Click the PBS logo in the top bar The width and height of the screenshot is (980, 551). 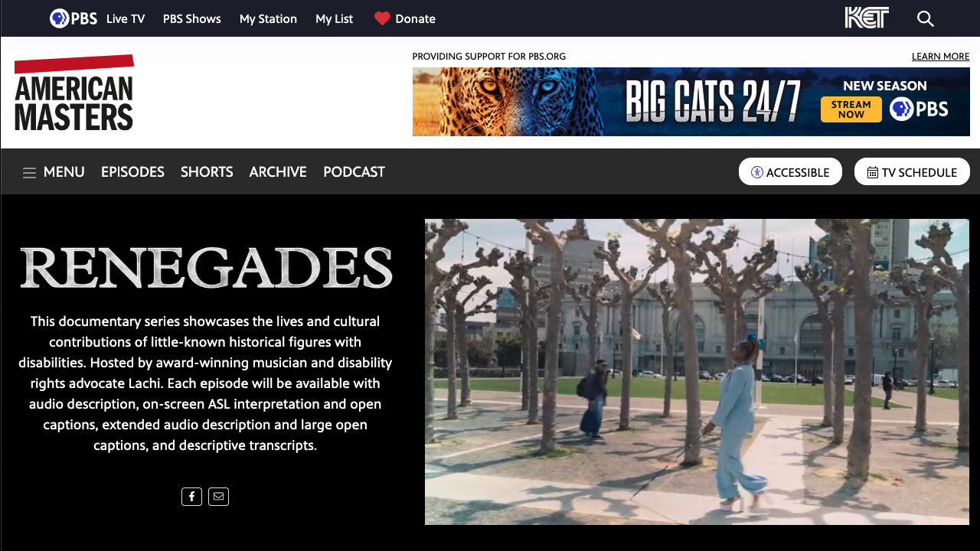coord(73,18)
